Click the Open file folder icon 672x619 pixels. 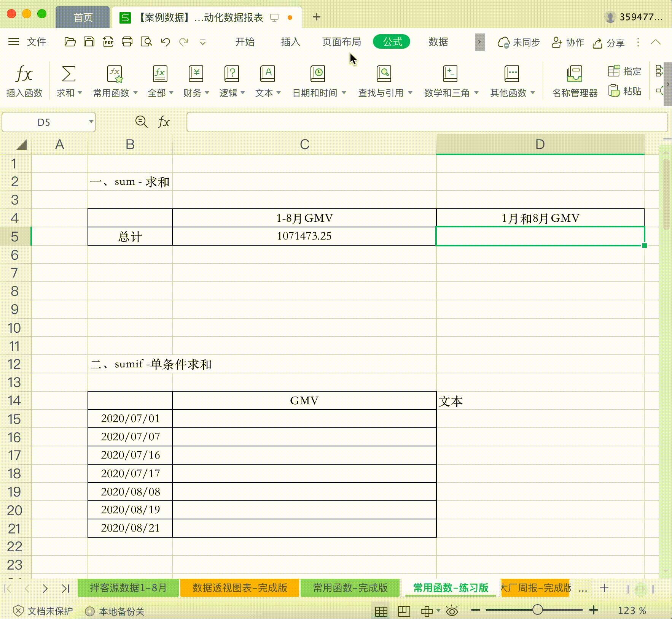[x=70, y=42]
